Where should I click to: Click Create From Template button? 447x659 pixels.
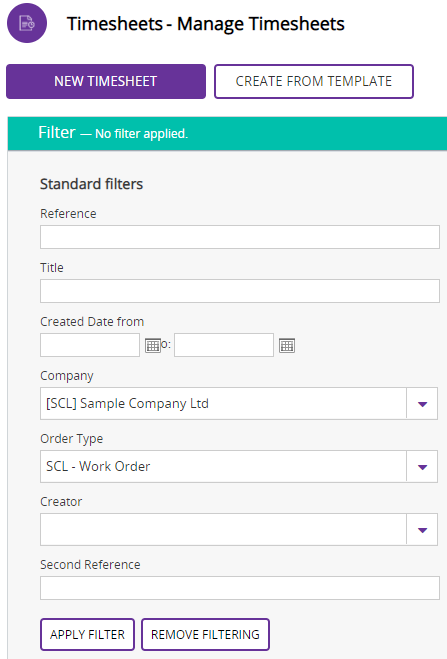(x=314, y=81)
